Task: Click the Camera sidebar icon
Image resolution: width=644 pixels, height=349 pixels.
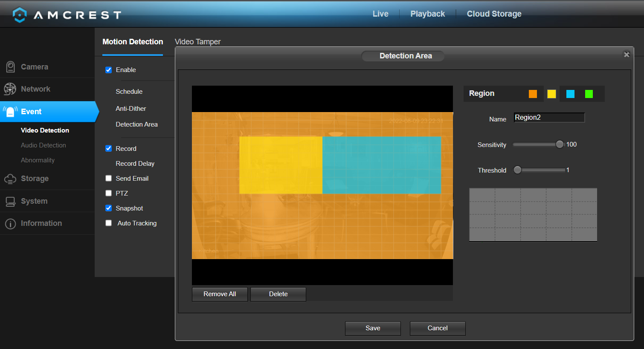Action: click(x=10, y=67)
